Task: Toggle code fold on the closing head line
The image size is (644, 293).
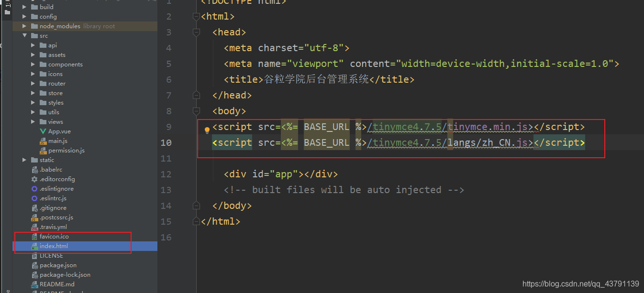Action: pos(196,95)
